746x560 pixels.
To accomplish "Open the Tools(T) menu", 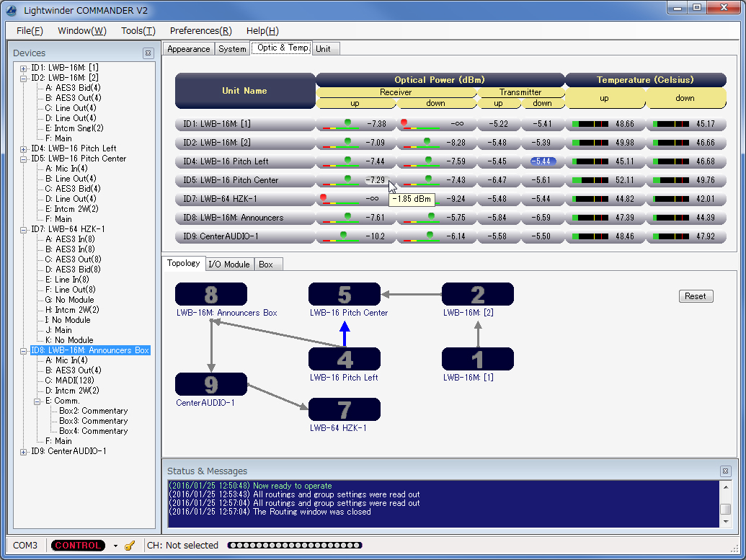I will point(138,31).
